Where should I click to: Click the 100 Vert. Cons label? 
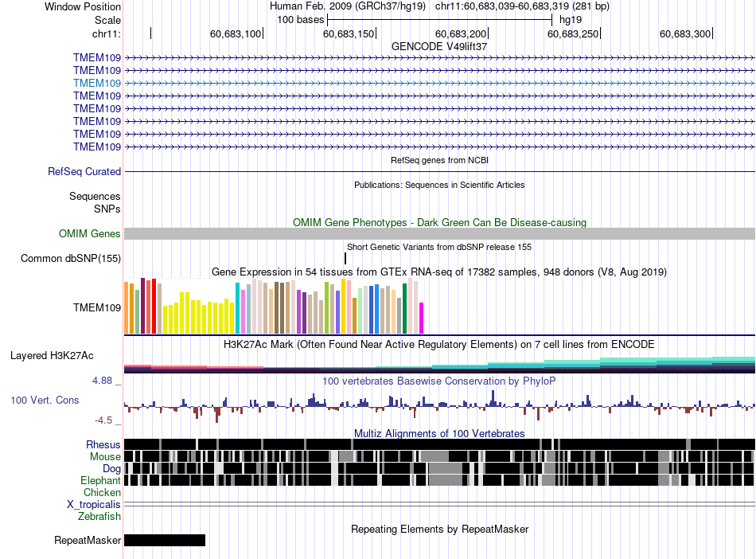tap(45, 400)
